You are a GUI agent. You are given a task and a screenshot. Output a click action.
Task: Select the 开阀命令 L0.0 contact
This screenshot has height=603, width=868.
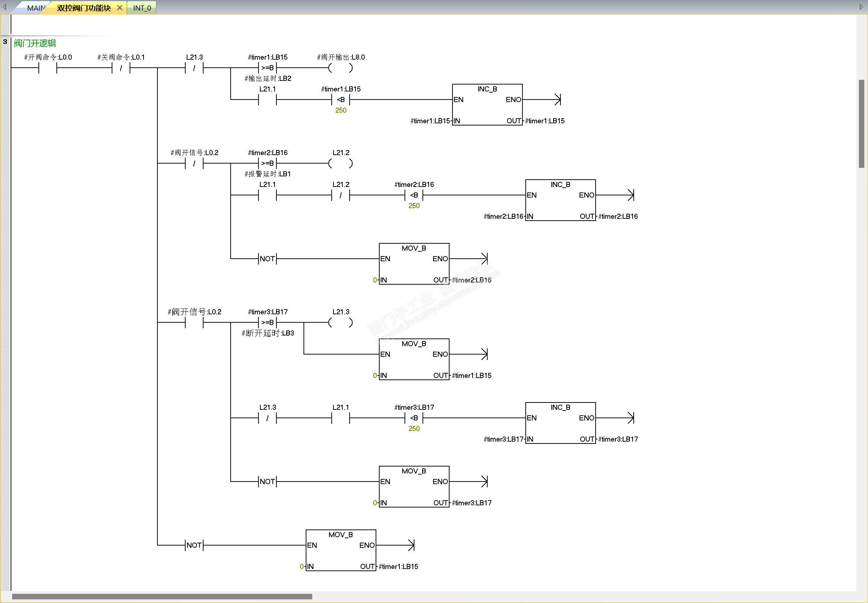tap(48, 68)
